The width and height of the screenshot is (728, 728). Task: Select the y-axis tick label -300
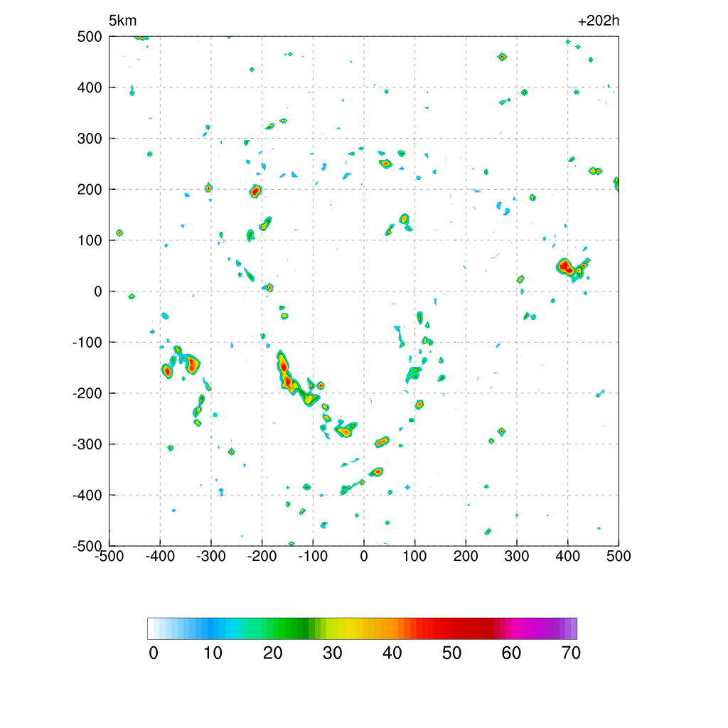(87, 444)
